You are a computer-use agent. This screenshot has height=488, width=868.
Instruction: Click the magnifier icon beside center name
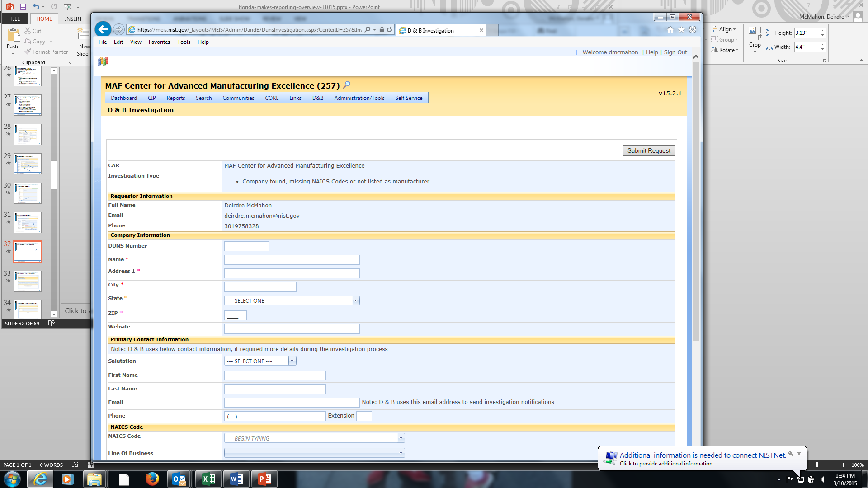pos(347,85)
